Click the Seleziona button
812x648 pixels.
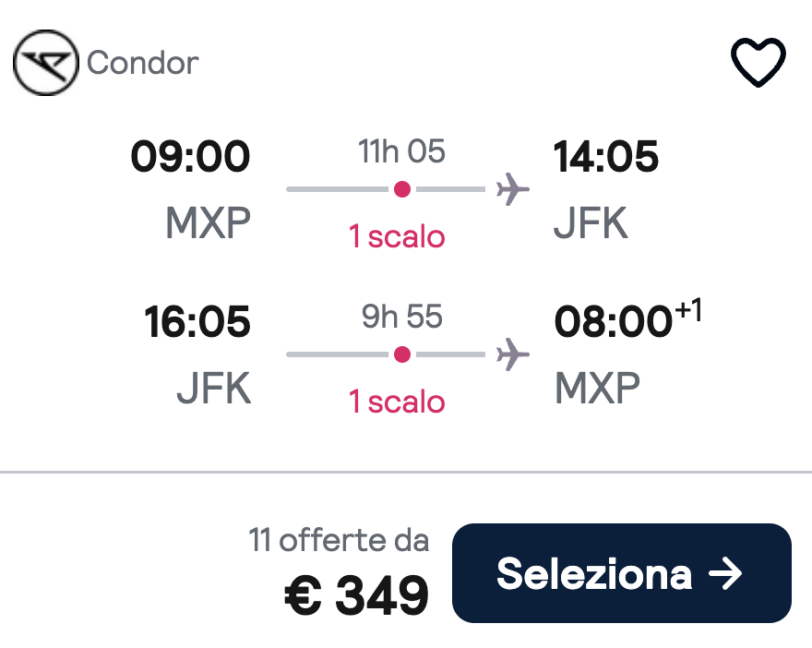tap(621, 573)
